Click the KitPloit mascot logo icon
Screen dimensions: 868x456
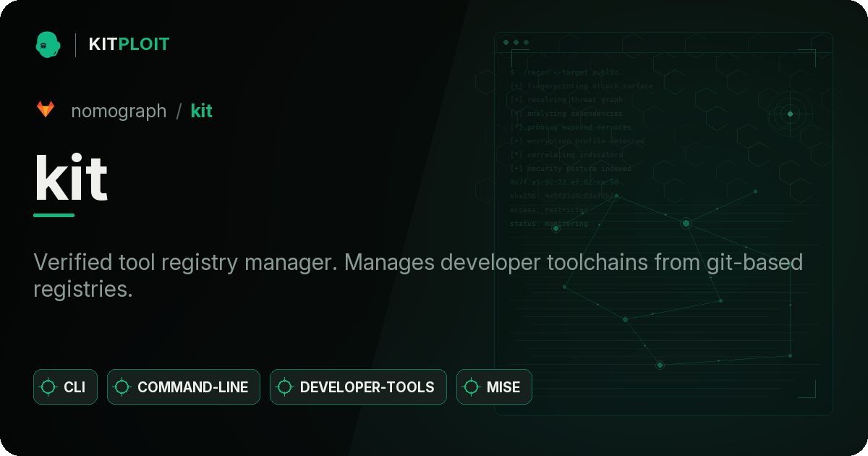click(48, 44)
